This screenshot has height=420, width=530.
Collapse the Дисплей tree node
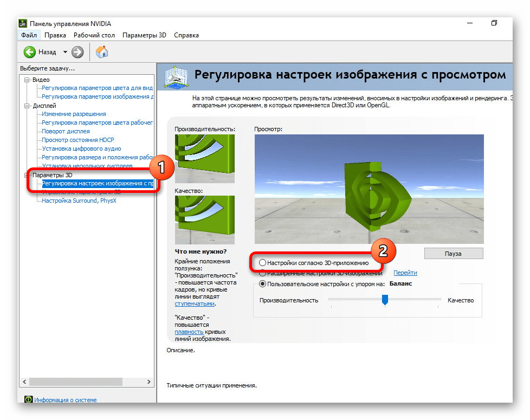[27, 106]
